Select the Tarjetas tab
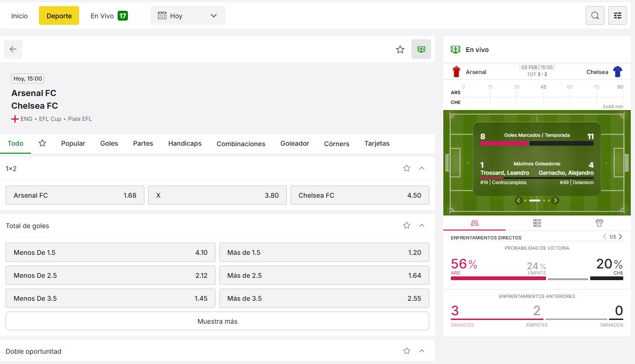 coord(377,143)
